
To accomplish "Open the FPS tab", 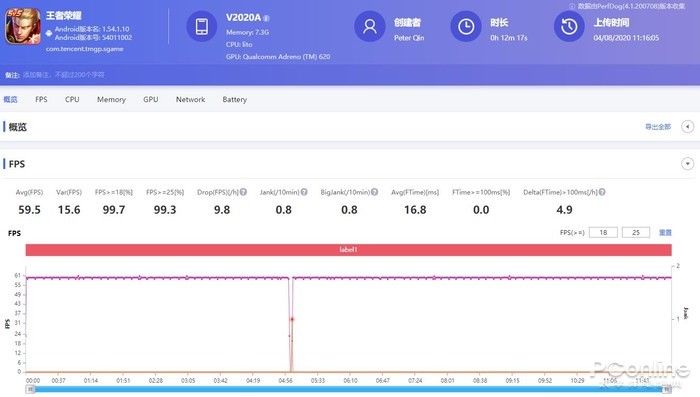I will [x=41, y=99].
